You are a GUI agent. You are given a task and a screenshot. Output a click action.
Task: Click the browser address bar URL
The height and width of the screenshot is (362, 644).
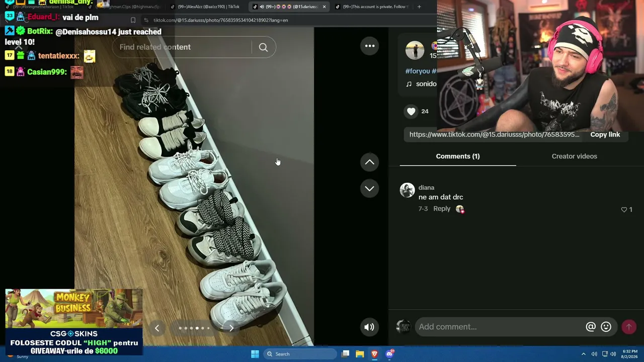[x=220, y=20]
